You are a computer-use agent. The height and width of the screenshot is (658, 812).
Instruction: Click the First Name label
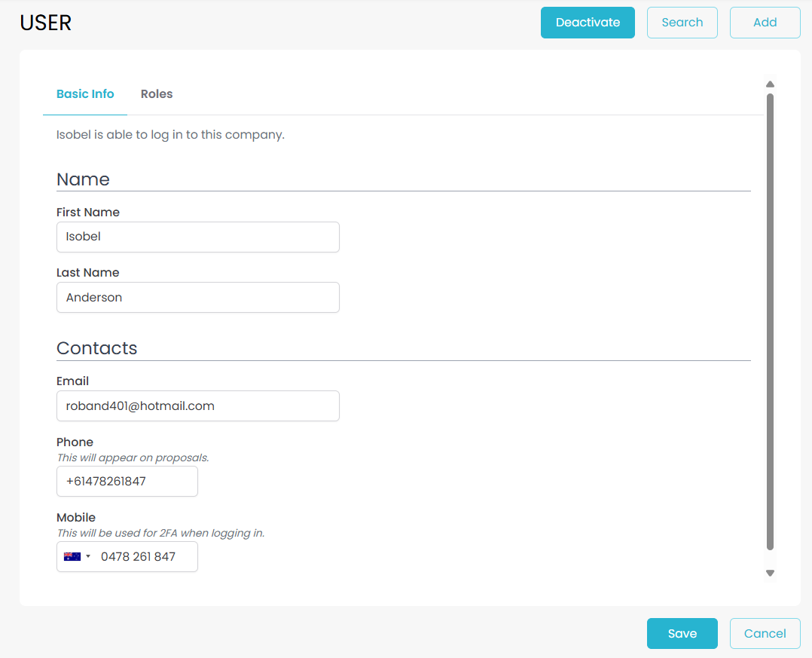point(88,213)
